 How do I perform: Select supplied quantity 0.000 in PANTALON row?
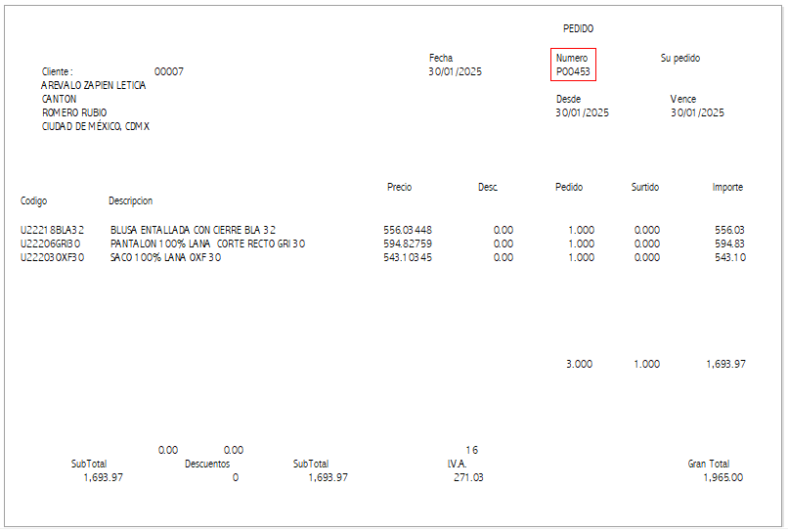point(647,244)
